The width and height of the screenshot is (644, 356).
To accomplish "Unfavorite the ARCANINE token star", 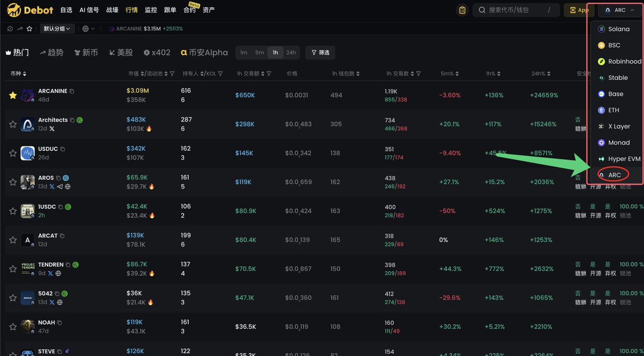I will 13,95.
